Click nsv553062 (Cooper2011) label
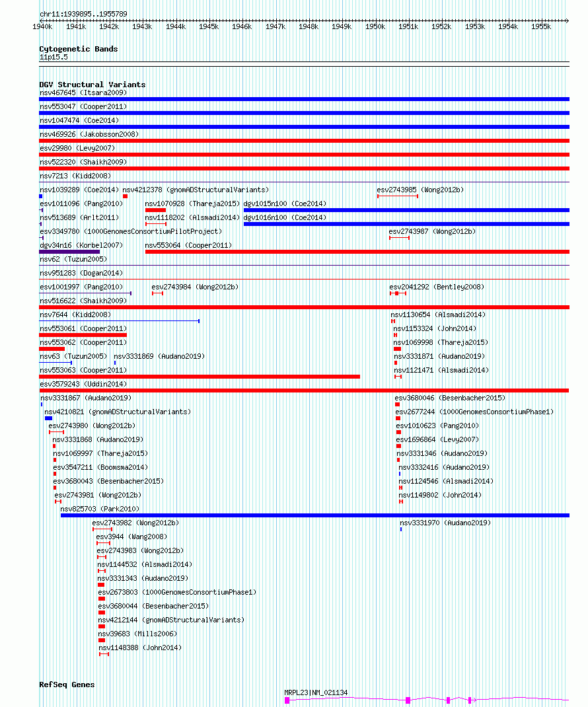Image resolution: width=588 pixels, height=707 pixels. point(83,343)
